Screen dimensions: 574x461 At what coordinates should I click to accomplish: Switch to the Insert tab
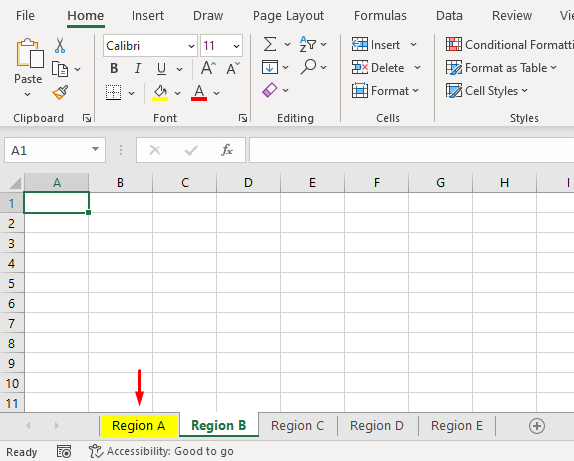coord(148,16)
